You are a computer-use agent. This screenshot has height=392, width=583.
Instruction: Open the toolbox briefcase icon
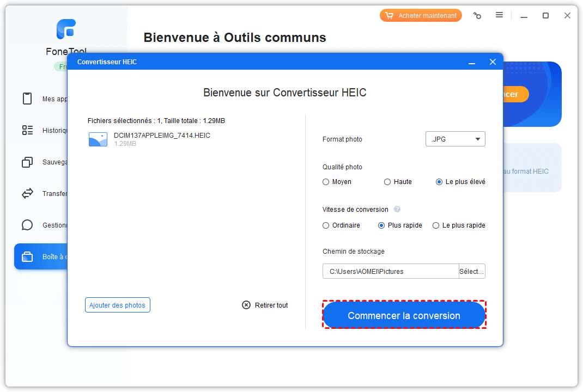[x=27, y=257]
